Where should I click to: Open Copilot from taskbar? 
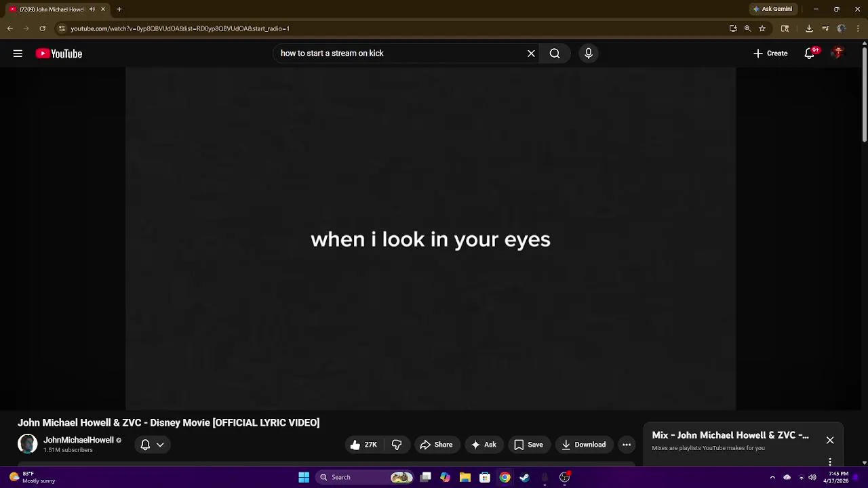click(445, 477)
